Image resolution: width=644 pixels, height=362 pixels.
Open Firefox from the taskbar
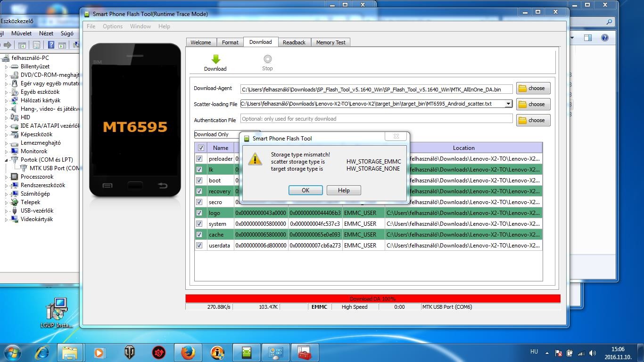[188, 352]
